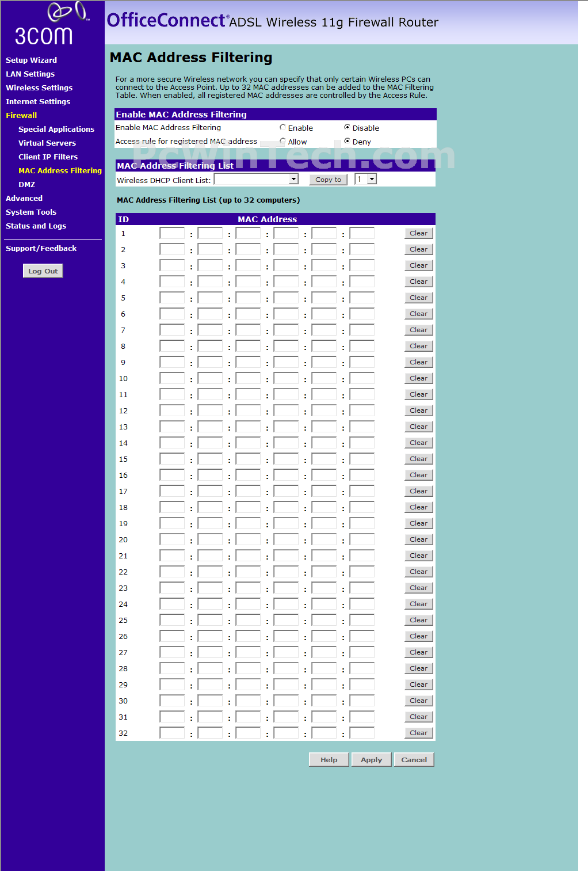Clear MAC entry for ID 16
The image size is (588, 871).
[419, 475]
